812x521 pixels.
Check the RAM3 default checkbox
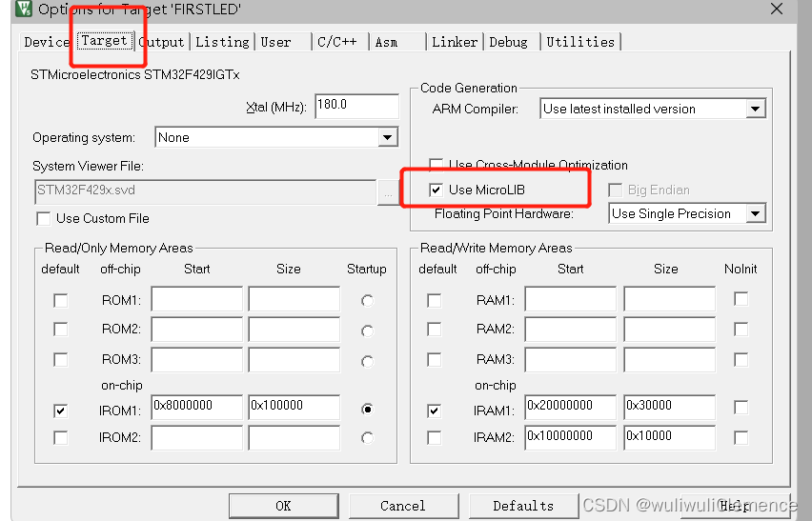[434, 360]
